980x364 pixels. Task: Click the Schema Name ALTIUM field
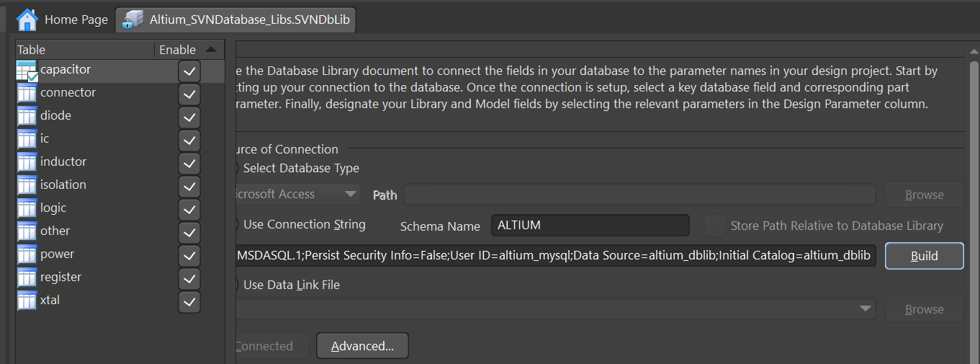pyautogui.click(x=590, y=226)
